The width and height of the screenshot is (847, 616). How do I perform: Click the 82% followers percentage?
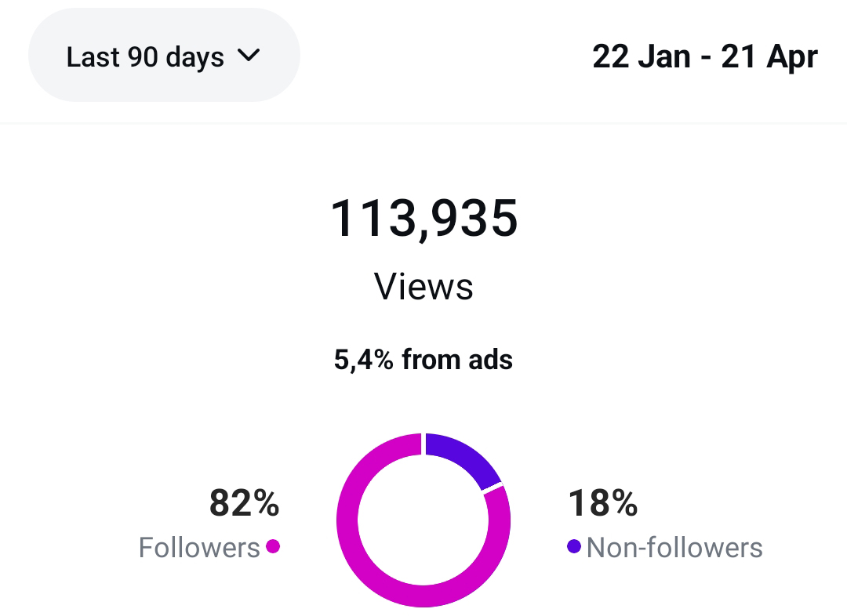click(244, 503)
